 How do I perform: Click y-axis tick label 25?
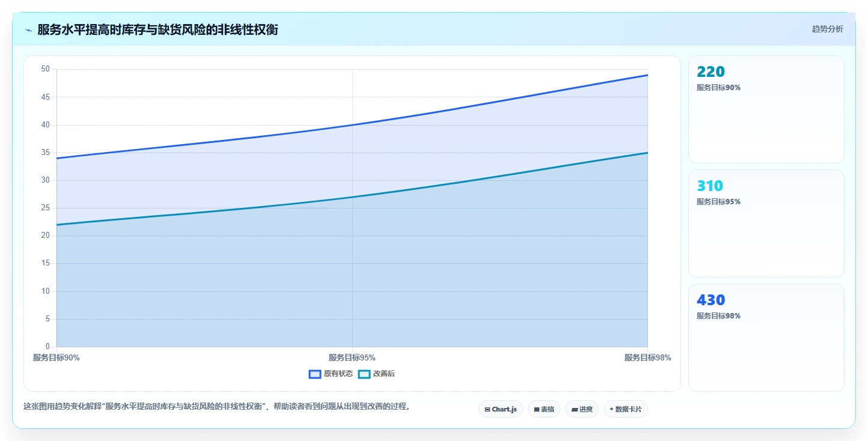click(x=46, y=208)
